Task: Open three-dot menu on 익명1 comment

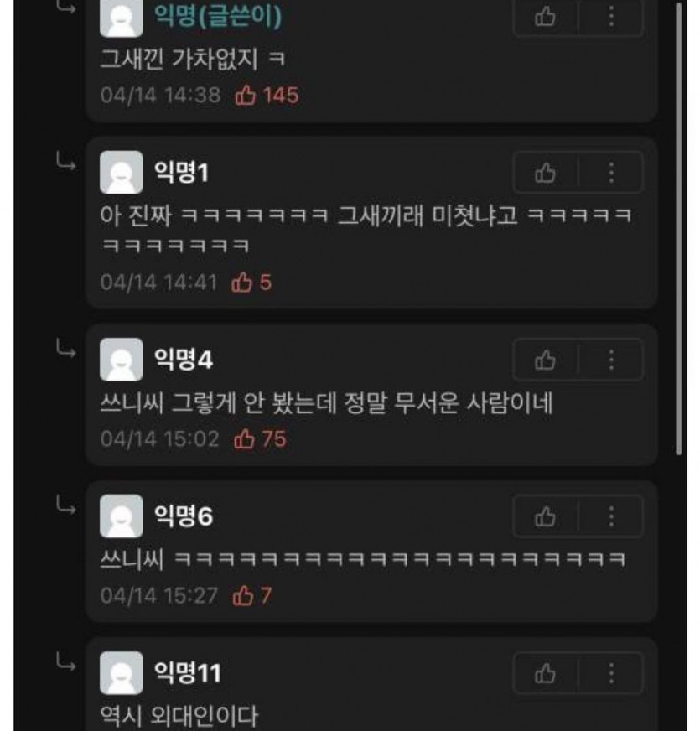Action: 611,173
